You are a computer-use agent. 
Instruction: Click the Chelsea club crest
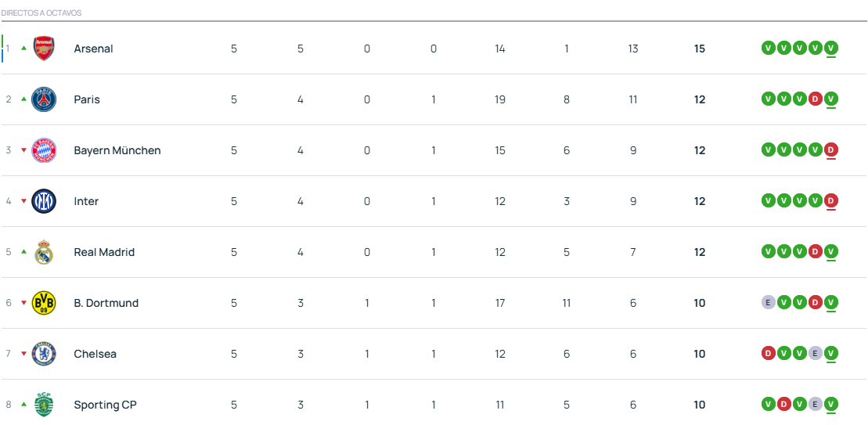[44, 354]
